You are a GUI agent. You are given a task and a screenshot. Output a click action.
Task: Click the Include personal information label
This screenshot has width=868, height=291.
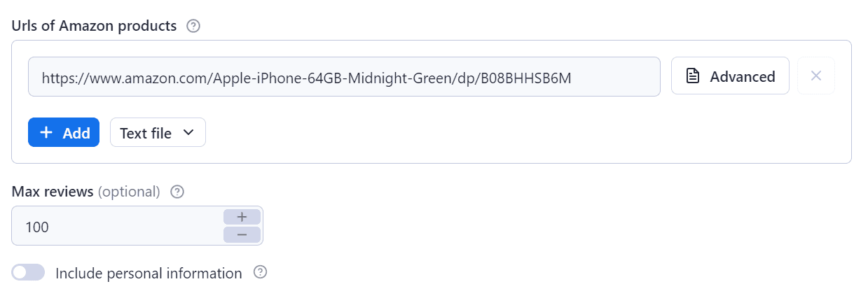pyautogui.click(x=149, y=273)
